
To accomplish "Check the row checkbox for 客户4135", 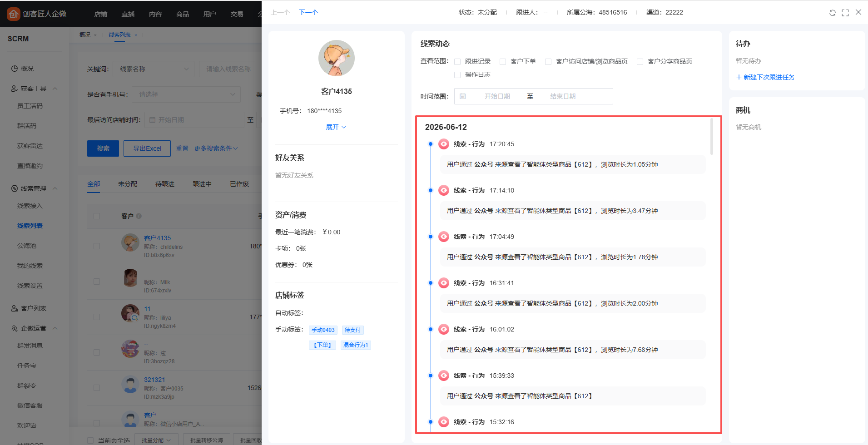I will [97, 246].
